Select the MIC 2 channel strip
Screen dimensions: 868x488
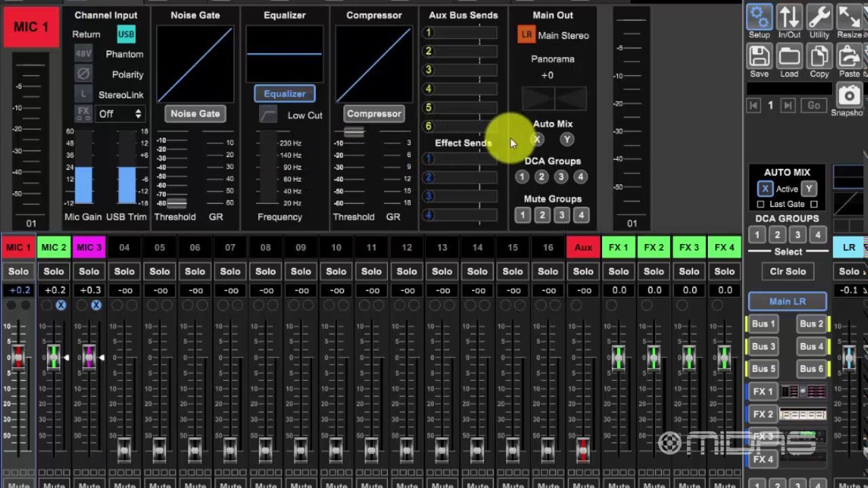(x=54, y=247)
